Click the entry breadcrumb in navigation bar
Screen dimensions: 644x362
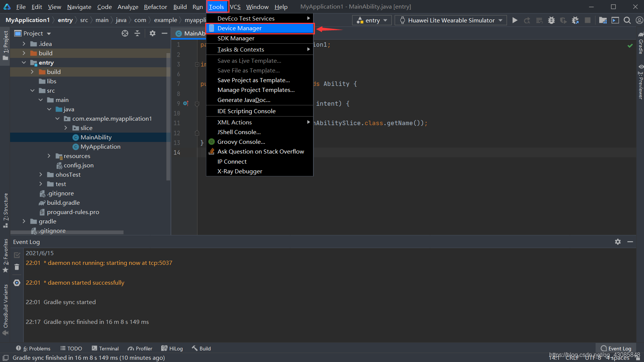[65, 20]
